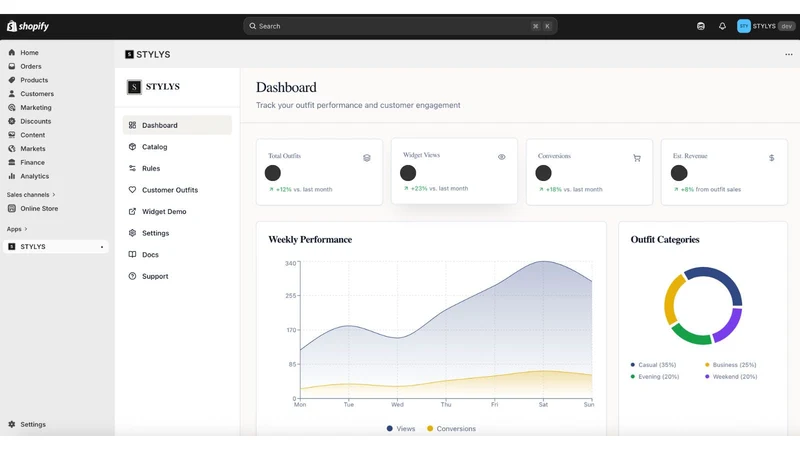Click the Support help-circle icon

coord(132,276)
